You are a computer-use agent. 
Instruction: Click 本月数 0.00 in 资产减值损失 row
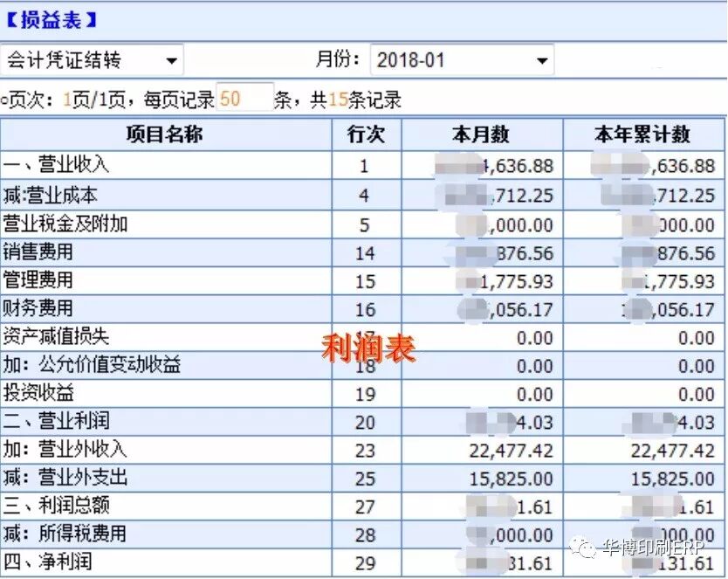pyautogui.click(x=535, y=338)
